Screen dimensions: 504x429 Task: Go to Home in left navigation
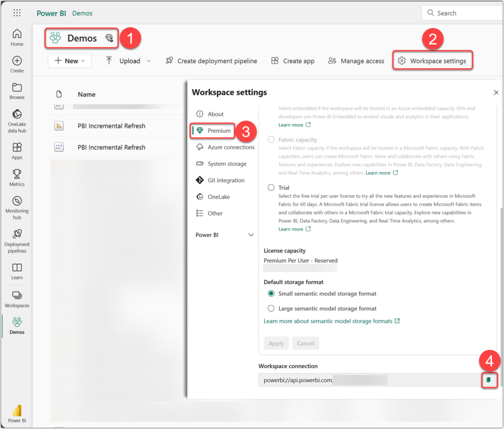pyautogui.click(x=17, y=37)
